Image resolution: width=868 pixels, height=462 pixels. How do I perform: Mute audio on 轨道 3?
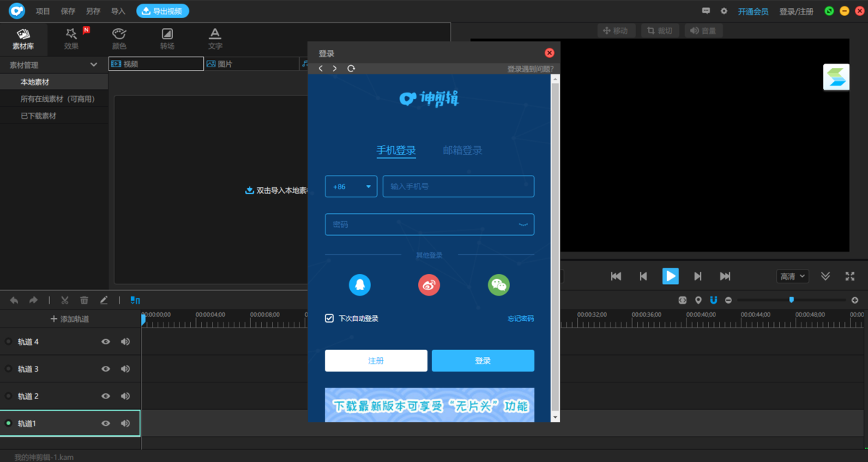pos(125,369)
